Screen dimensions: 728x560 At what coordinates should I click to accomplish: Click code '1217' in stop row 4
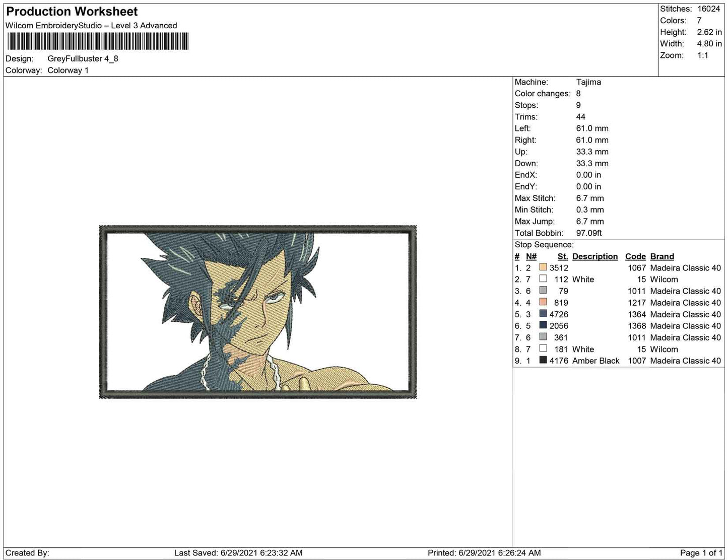pyautogui.click(x=637, y=303)
